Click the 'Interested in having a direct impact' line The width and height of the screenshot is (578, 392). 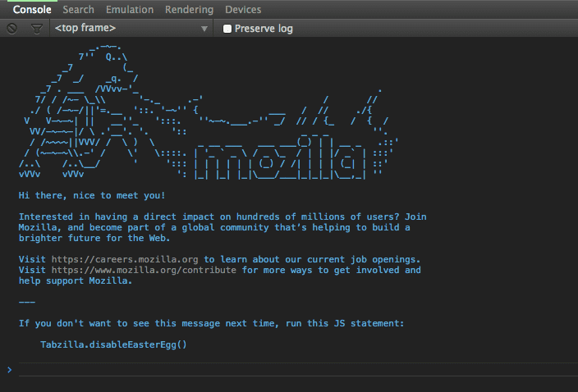click(222, 217)
